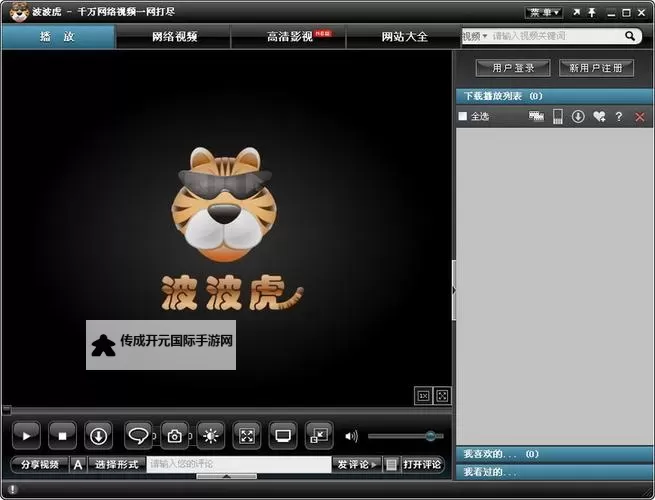Click 打开评论 open comments button
Image resolution: width=655 pixels, height=500 pixels.
[422, 464]
